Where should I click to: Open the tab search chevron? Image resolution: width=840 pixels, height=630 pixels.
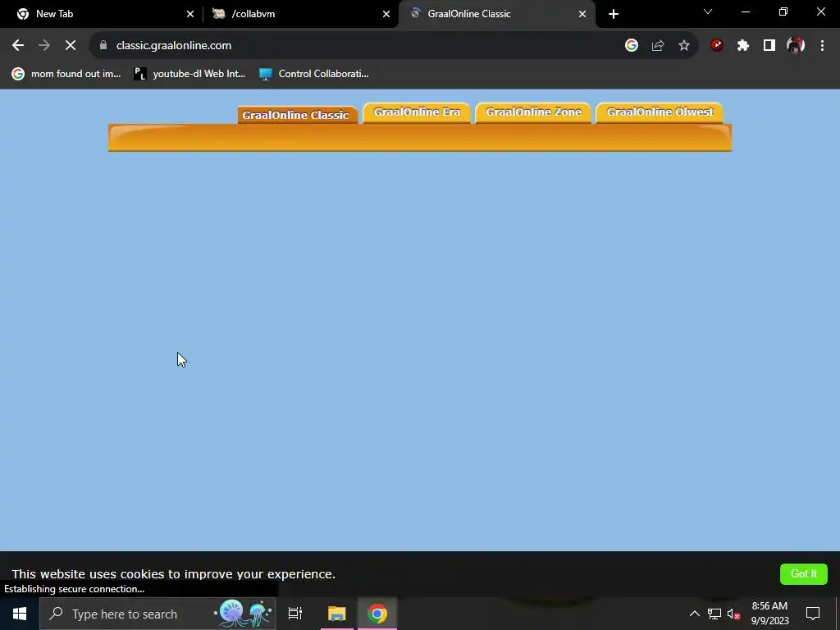coord(708,11)
